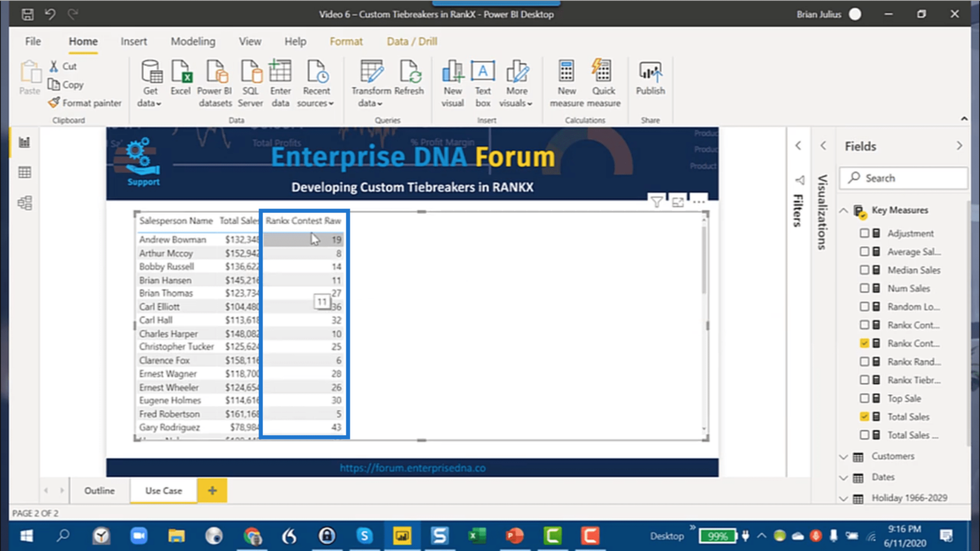
Task: Check the Rankx Tiebr... checkbox
Action: (864, 380)
